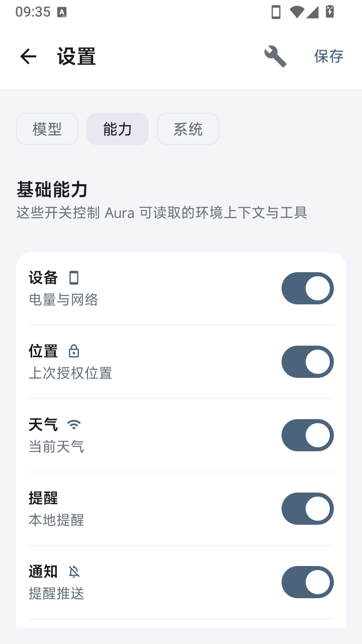
Task: Toggle the 天气 switch off
Action: 308,435
